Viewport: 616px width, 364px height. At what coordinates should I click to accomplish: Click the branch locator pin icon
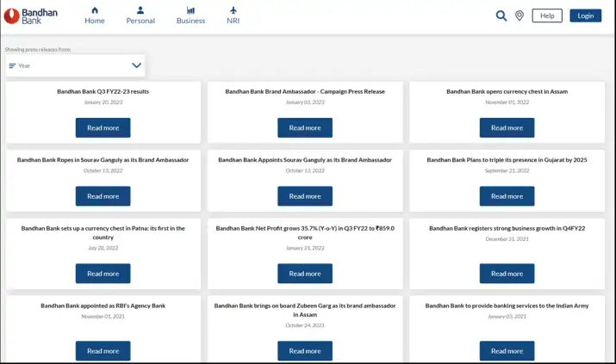coord(520,15)
